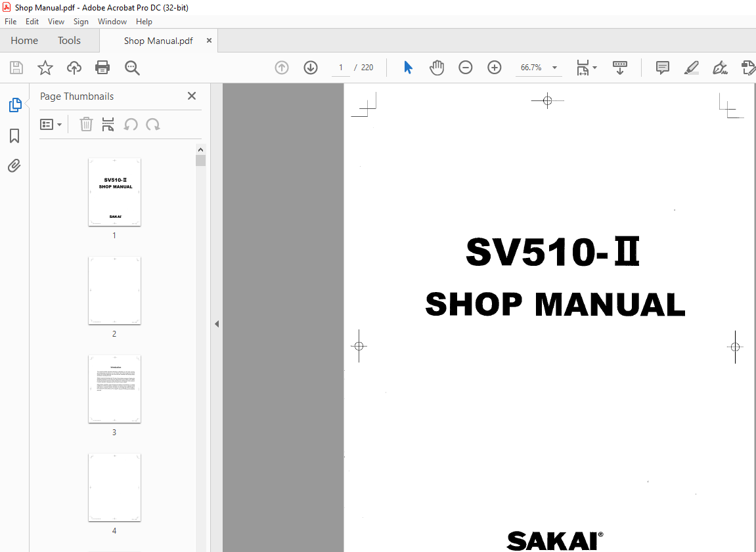Screen dimensions: 756x552
Task: Select page 3 Introduction thumbnail
Action: click(x=114, y=389)
